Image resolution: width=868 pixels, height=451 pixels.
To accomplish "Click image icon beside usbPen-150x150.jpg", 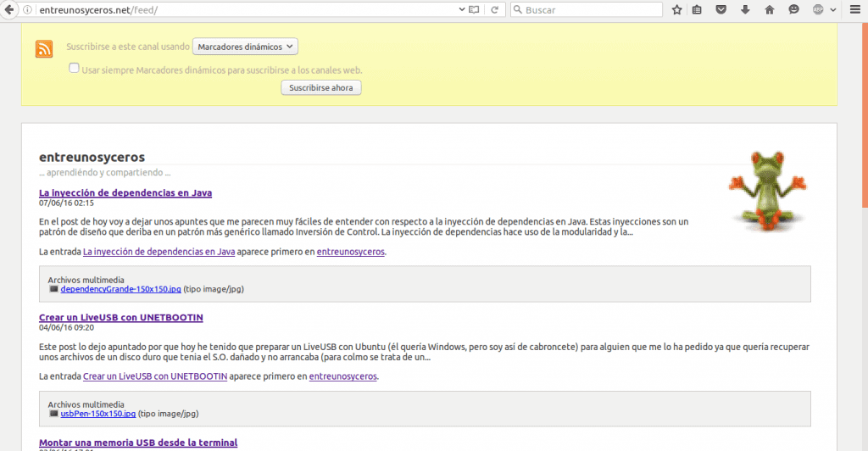I will pos(53,414).
